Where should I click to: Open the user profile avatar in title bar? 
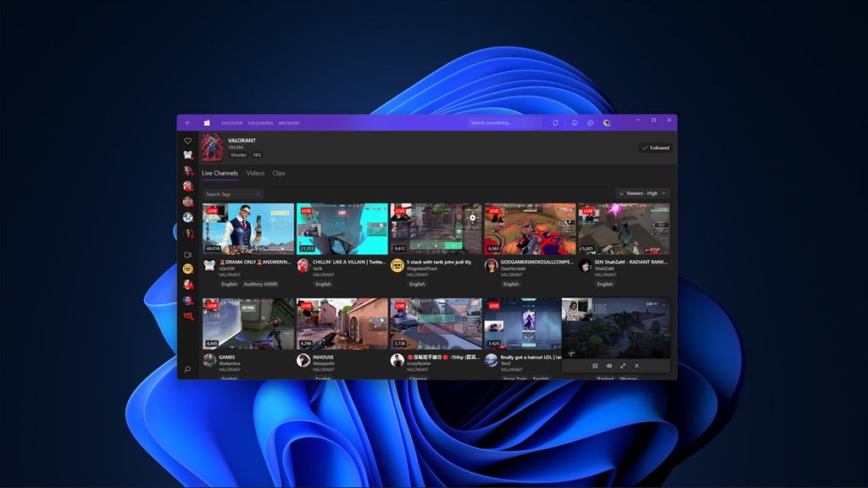coord(607,123)
